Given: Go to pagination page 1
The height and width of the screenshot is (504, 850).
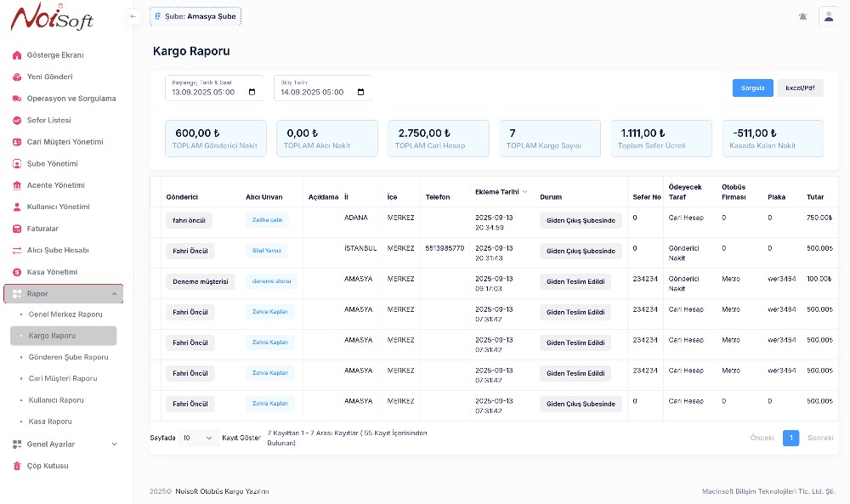Looking at the screenshot, I should pos(790,438).
